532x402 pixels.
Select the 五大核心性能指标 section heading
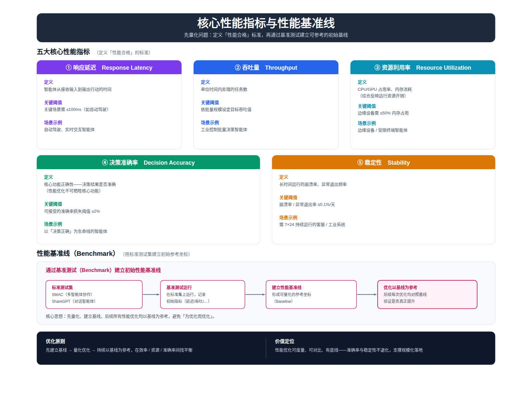click(x=63, y=52)
